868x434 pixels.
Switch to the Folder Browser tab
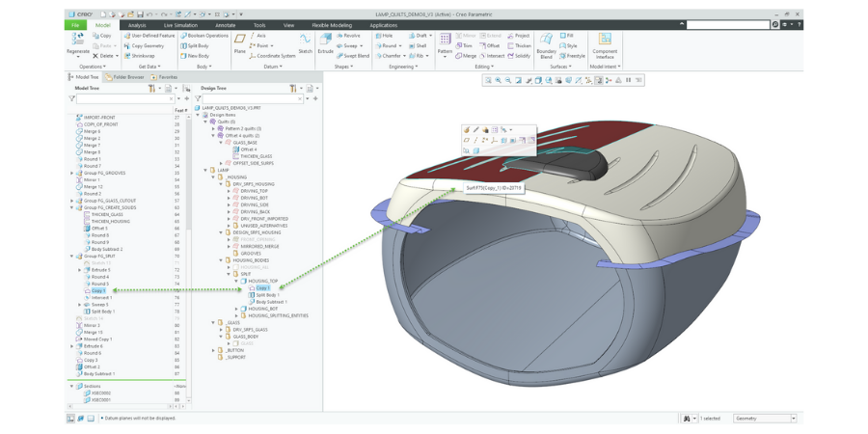coord(125,77)
